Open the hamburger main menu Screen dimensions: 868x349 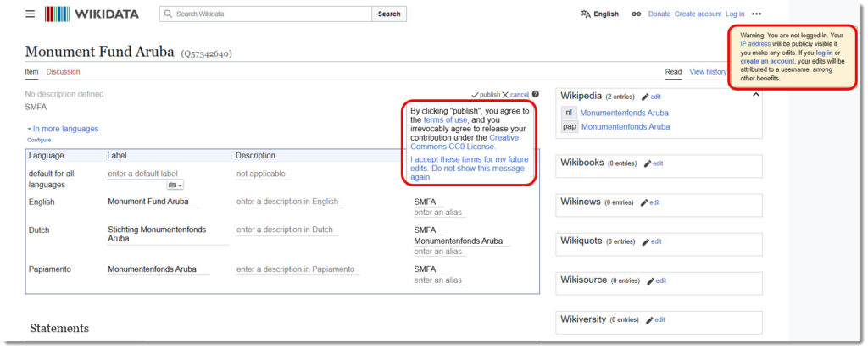(x=31, y=14)
